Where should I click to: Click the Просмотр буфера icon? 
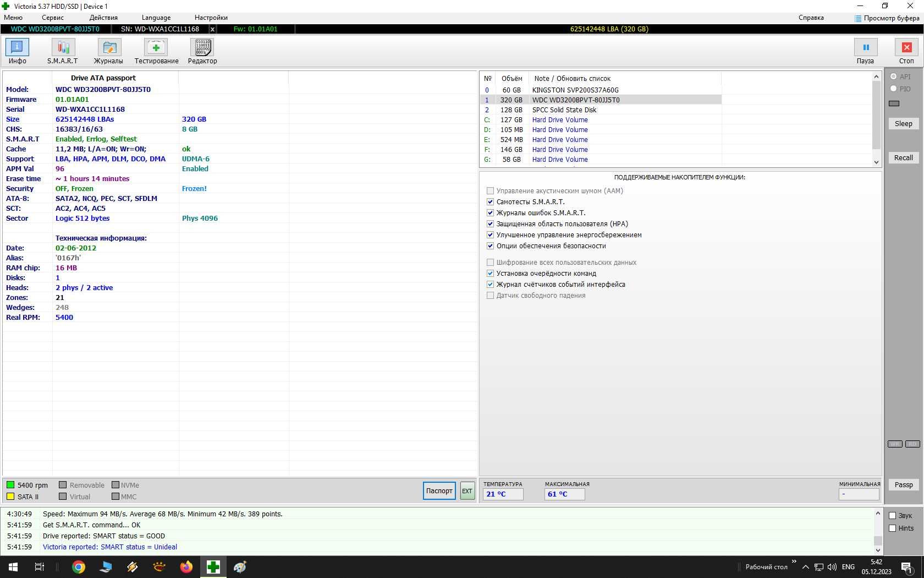pyautogui.click(x=858, y=18)
